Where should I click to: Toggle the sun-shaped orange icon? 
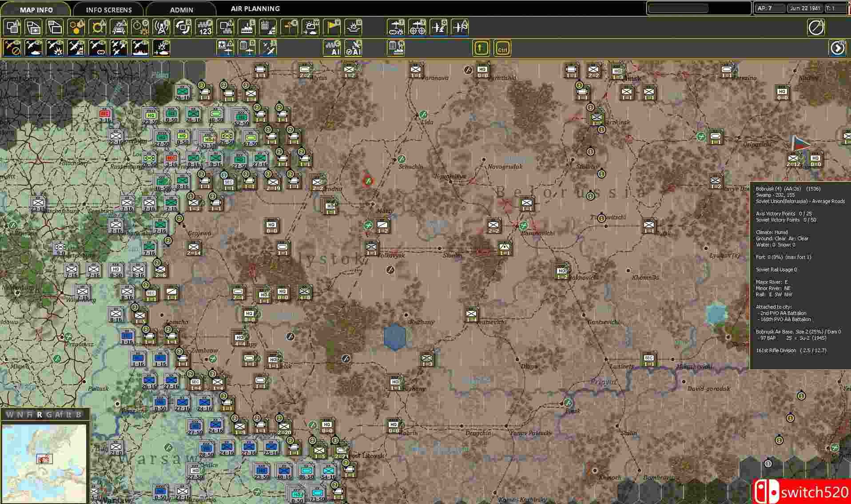click(98, 28)
